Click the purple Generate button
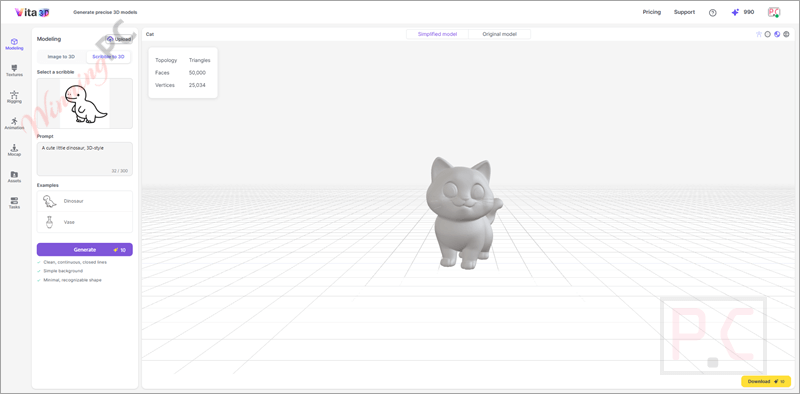 (85, 250)
